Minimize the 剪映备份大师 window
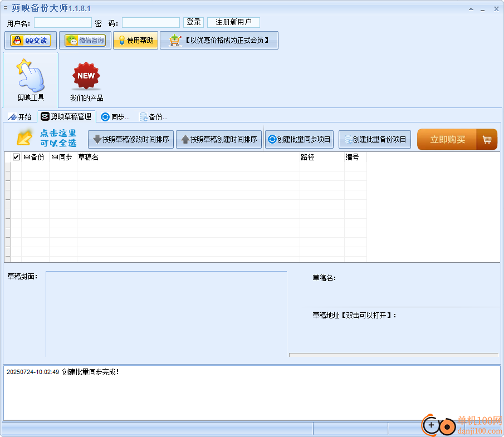This screenshot has height=437, width=504. tap(482, 9)
